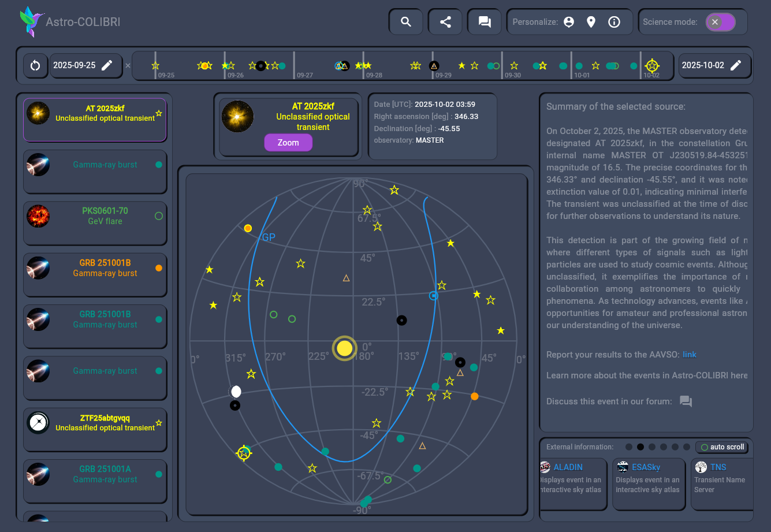Click the Sun marker at sky map center

pyautogui.click(x=345, y=348)
